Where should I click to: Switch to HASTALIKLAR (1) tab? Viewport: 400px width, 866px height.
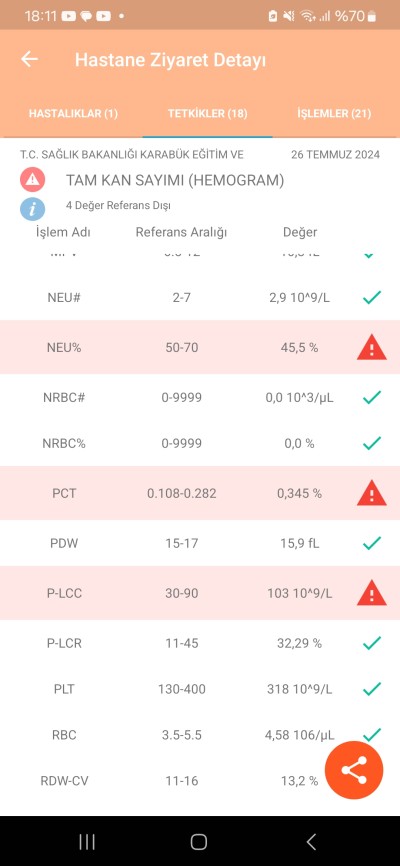(73, 114)
